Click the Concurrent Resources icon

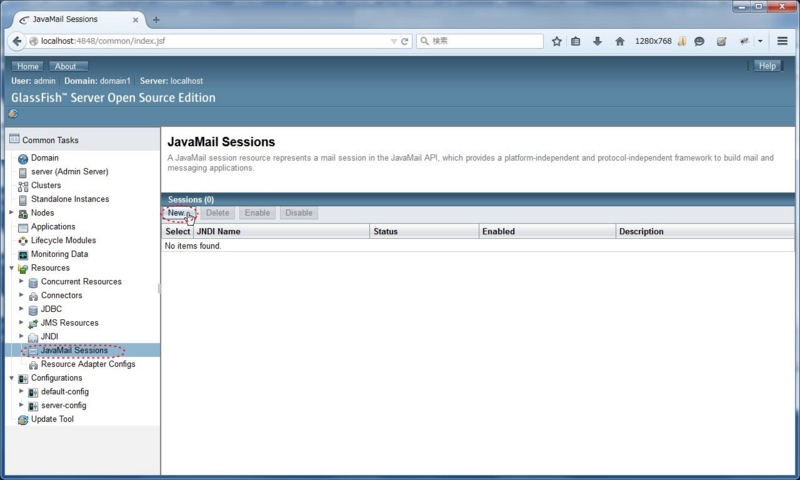[x=33, y=282]
